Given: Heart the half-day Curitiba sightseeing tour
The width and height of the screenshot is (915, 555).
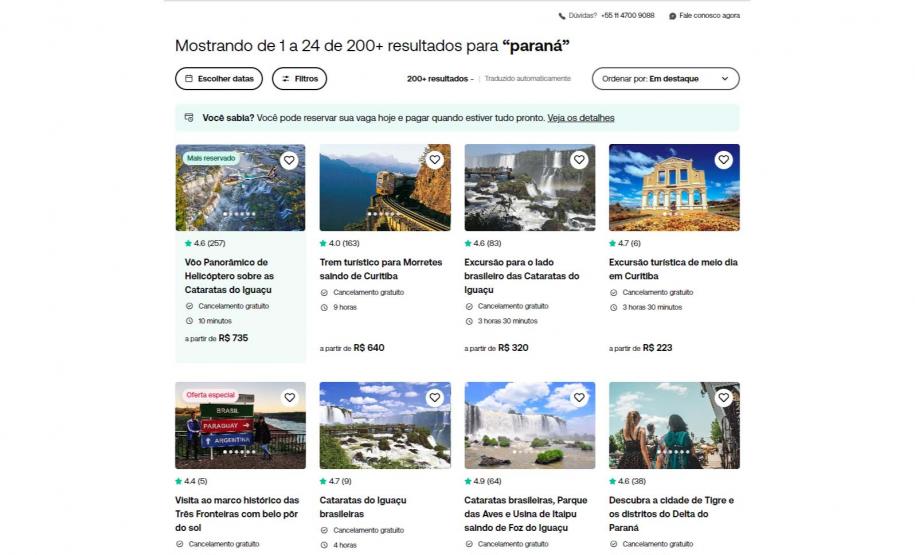Looking at the screenshot, I should pyautogui.click(x=723, y=160).
